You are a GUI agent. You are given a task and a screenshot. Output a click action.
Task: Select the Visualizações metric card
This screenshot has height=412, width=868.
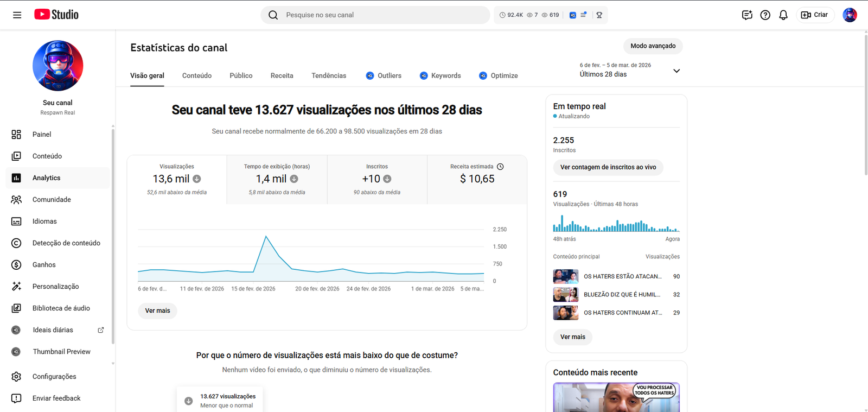tap(177, 180)
